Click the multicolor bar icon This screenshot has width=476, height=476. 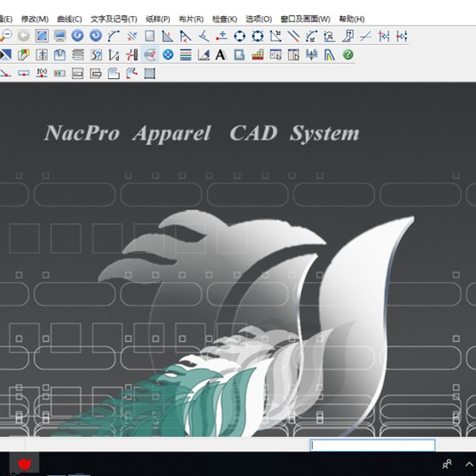pyautogui.click(x=59, y=73)
